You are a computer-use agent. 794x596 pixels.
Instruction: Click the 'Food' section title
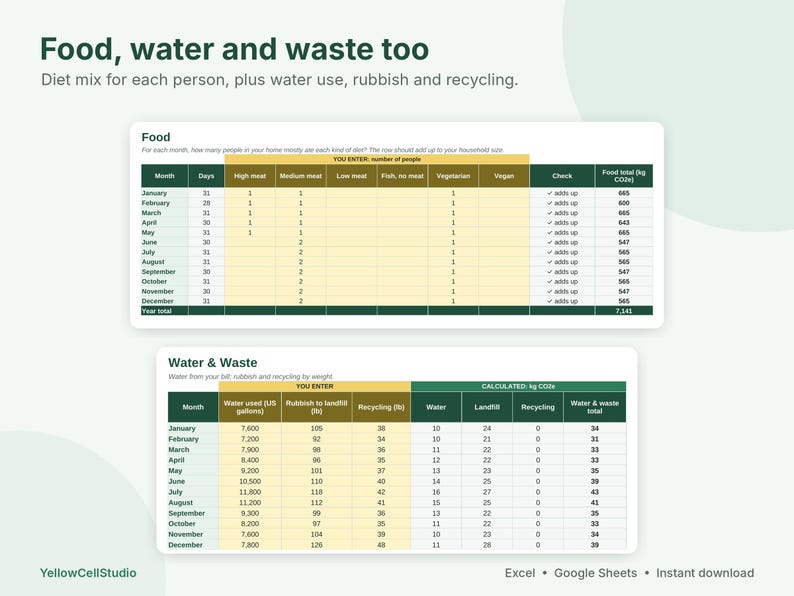pyautogui.click(x=156, y=137)
